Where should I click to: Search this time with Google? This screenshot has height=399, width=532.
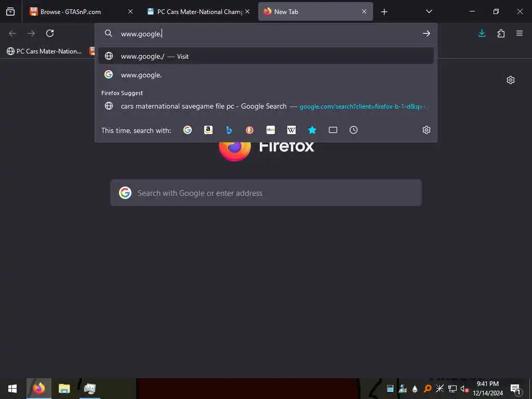187,130
